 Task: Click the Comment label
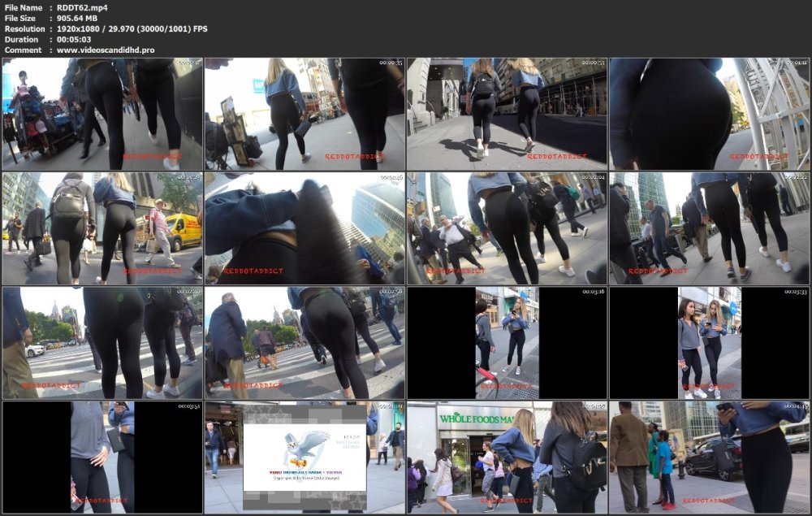pyautogui.click(x=23, y=50)
